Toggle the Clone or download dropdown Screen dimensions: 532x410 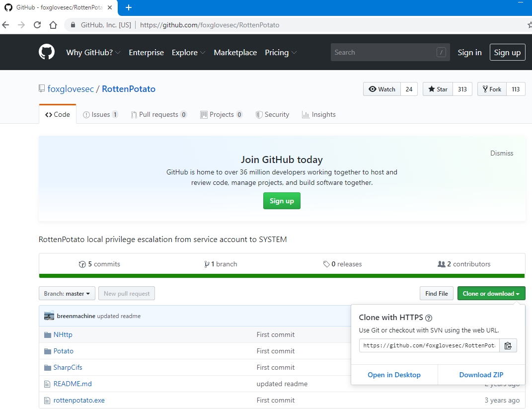tap(491, 293)
